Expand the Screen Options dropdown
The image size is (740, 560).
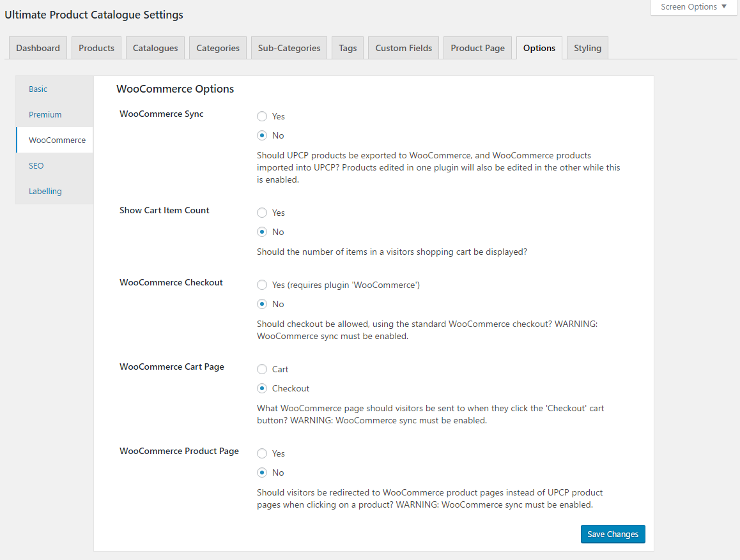click(x=693, y=7)
